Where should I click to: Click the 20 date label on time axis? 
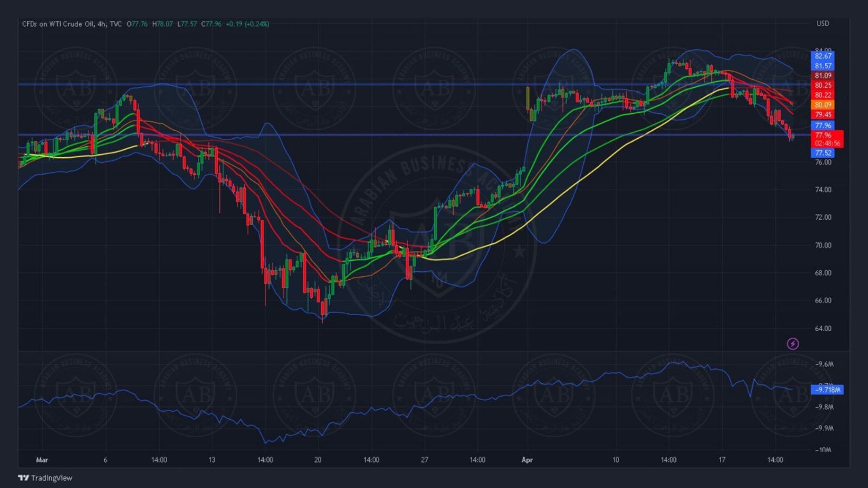click(318, 460)
